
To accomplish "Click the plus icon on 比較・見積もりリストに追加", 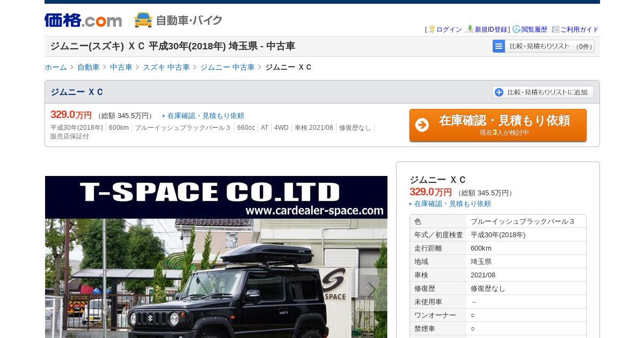I will click(499, 92).
